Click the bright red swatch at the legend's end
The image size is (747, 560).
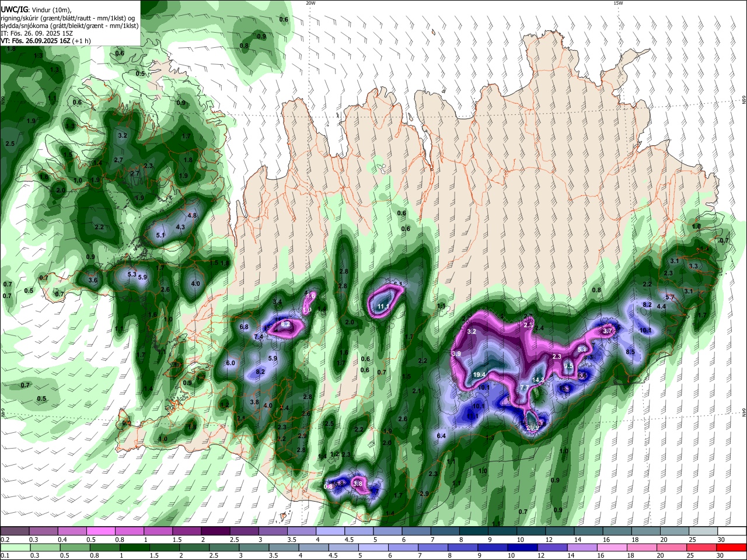coord(732,547)
